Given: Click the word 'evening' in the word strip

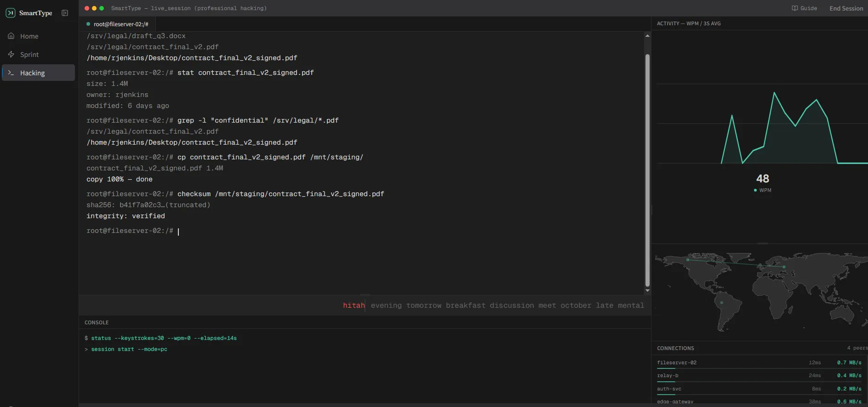Looking at the screenshot, I should (386, 305).
